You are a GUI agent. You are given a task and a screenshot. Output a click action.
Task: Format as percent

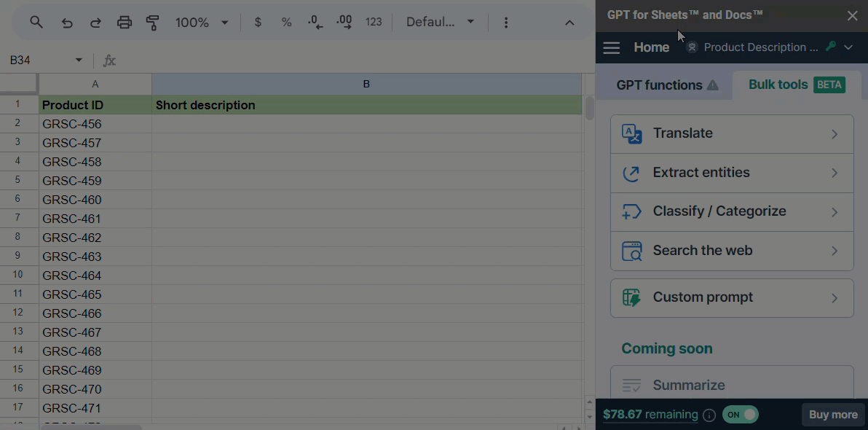pyautogui.click(x=286, y=22)
